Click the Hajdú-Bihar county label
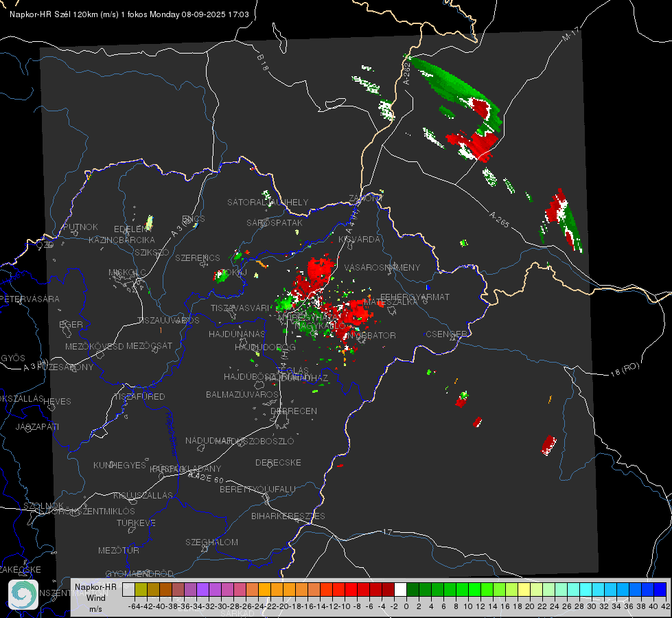672x618 pixels. (x=172, y=433)
